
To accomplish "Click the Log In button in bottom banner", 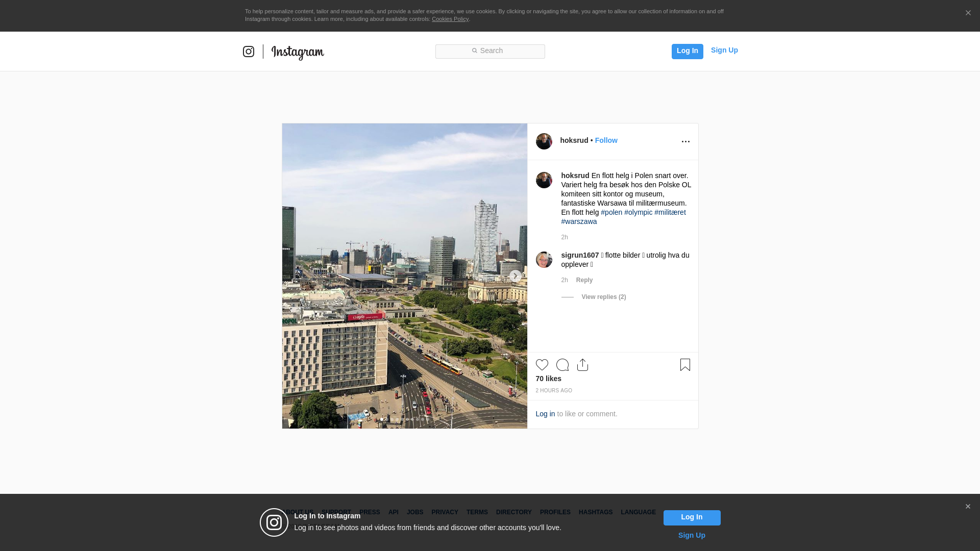I will click(692, 517).
